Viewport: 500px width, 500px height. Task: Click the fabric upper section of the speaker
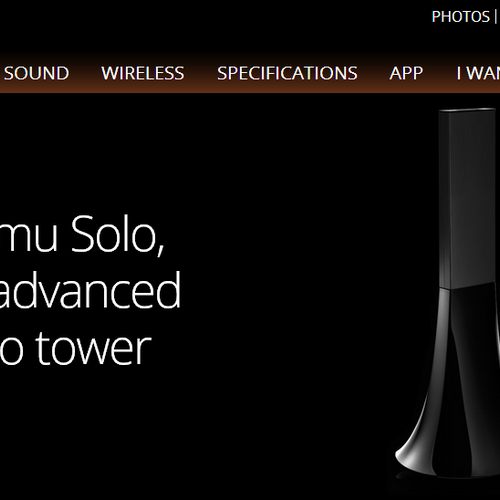468,198
